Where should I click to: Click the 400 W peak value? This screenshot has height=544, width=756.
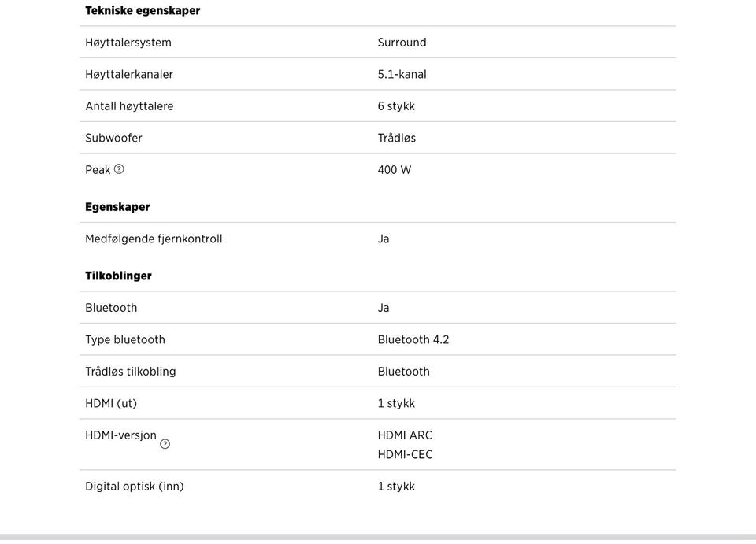coord(395,169)
